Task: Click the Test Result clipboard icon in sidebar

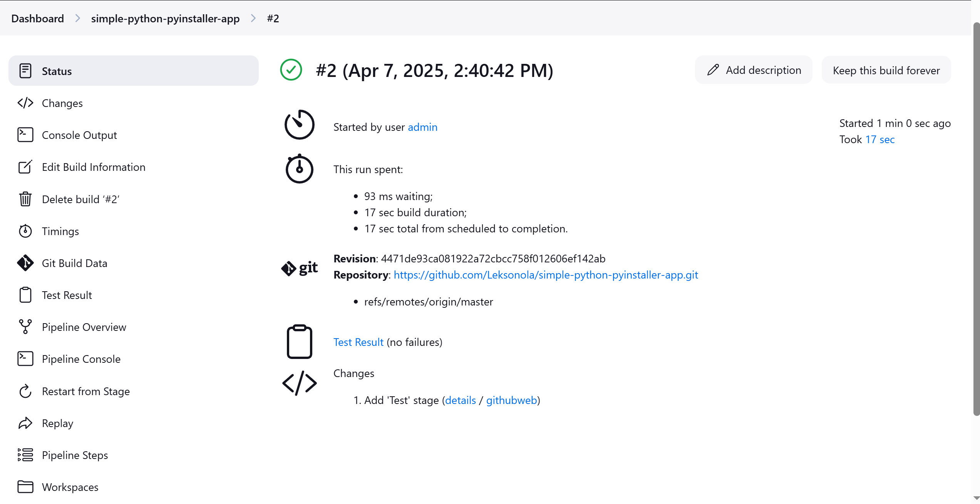Action: (x=25, y=295)
